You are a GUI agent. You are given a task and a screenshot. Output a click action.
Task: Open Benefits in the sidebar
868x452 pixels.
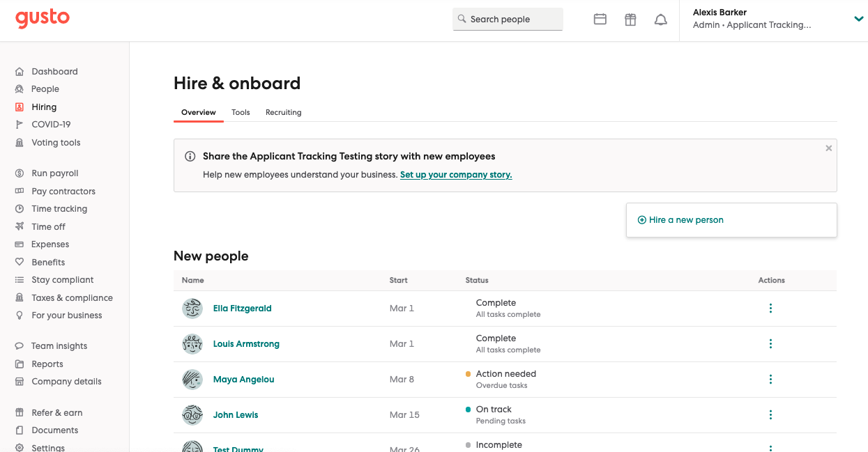click(48, 263)
